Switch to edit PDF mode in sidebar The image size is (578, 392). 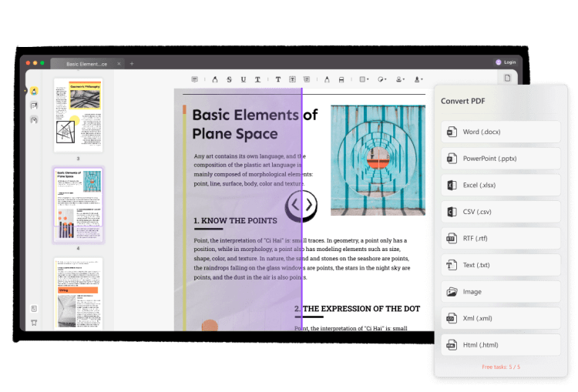(34, 106)
